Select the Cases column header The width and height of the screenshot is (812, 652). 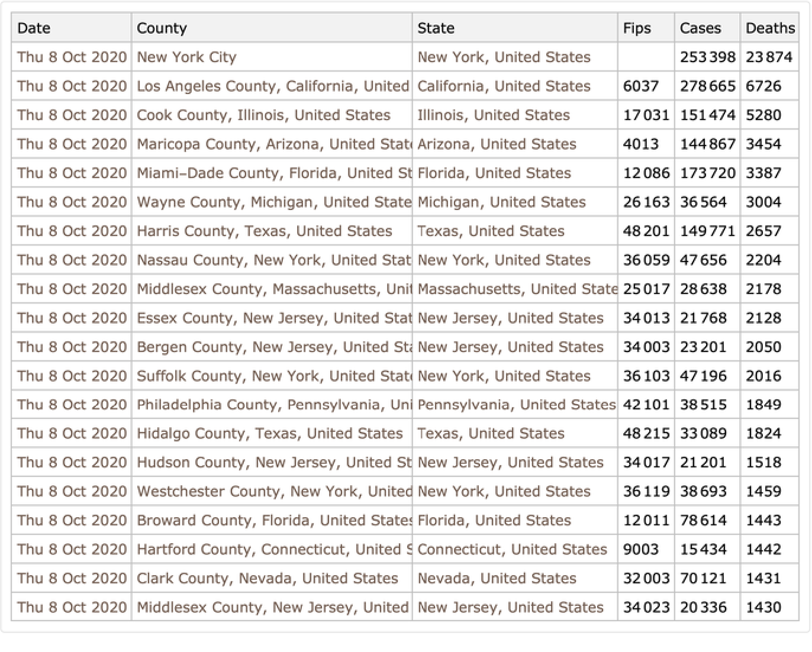coord(700,28)
